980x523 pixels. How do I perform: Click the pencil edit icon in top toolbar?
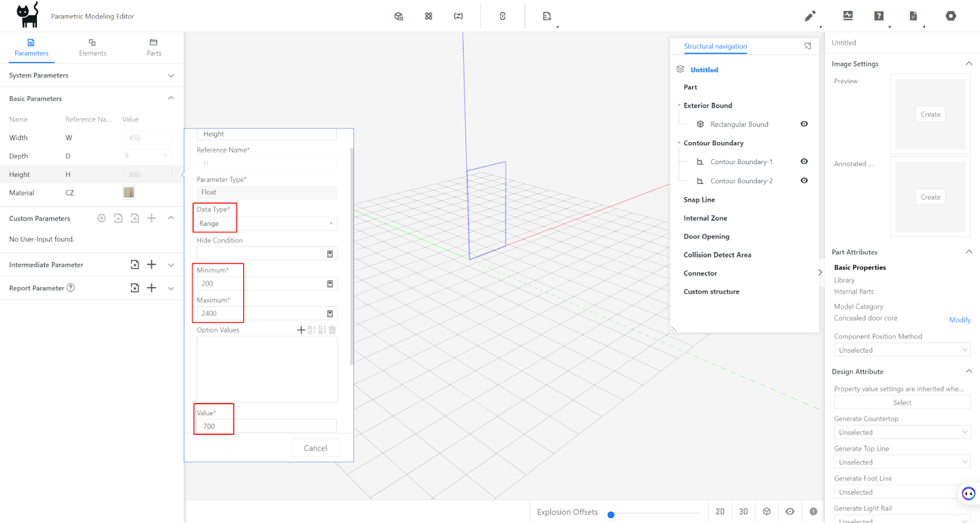810,16
